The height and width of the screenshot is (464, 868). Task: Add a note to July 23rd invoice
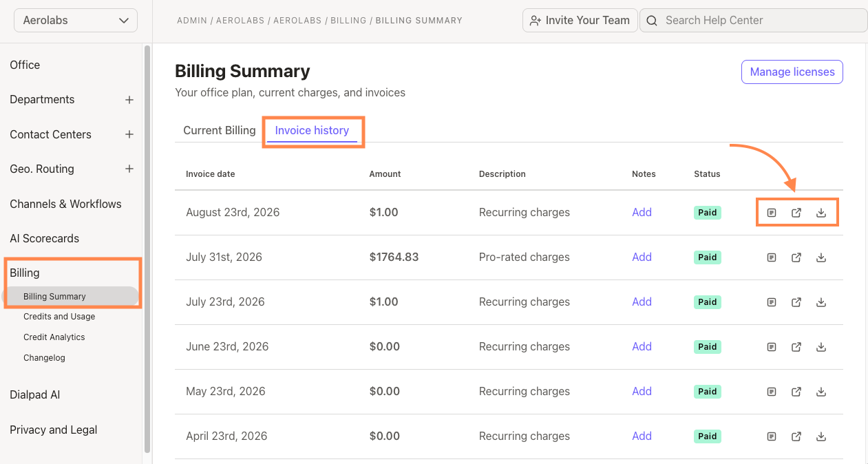pos(642,302)
